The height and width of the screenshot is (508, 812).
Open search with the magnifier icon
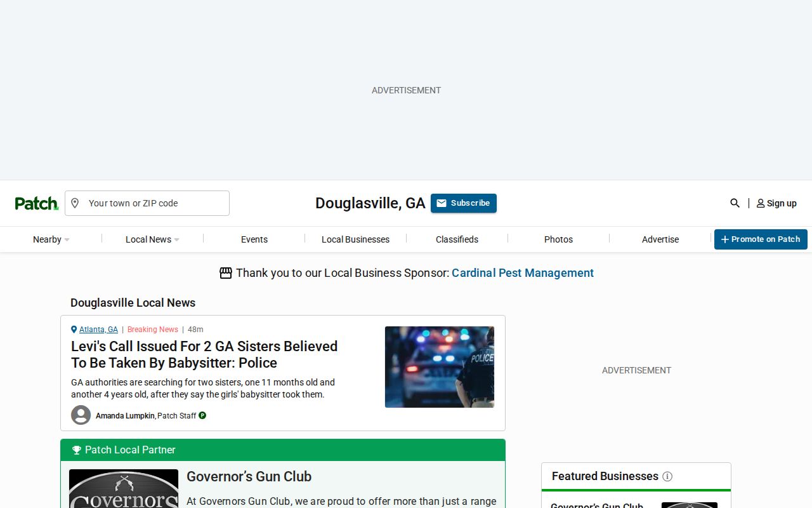pos(735,203)
